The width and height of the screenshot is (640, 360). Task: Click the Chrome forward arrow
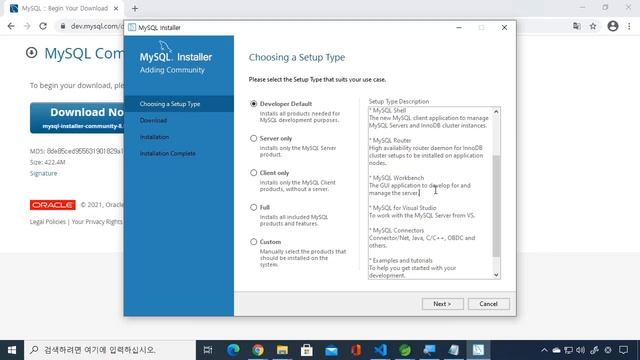(x=27, y=26)
